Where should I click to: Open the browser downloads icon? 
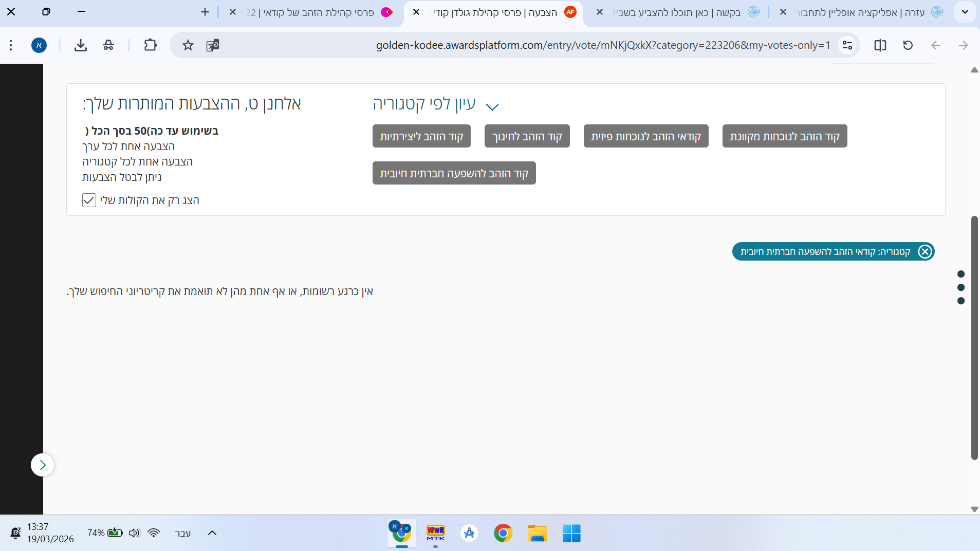[x=80, y=45]
